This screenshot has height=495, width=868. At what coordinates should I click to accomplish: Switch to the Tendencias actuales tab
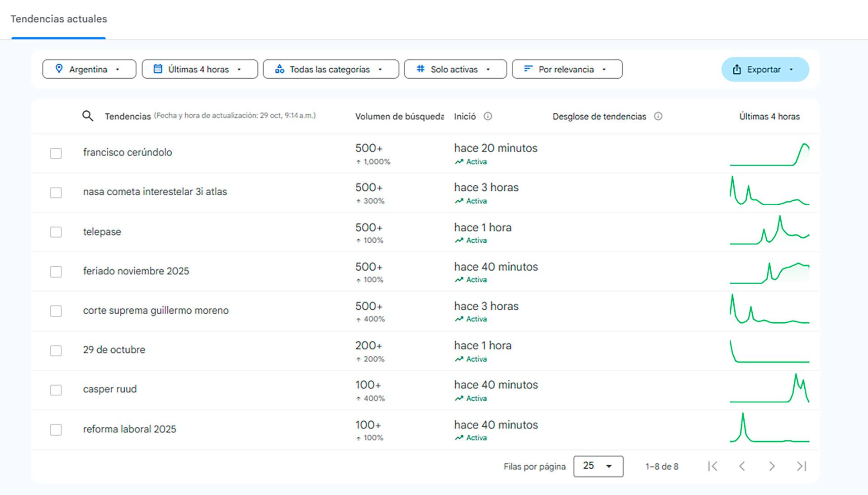coord(59,19)
